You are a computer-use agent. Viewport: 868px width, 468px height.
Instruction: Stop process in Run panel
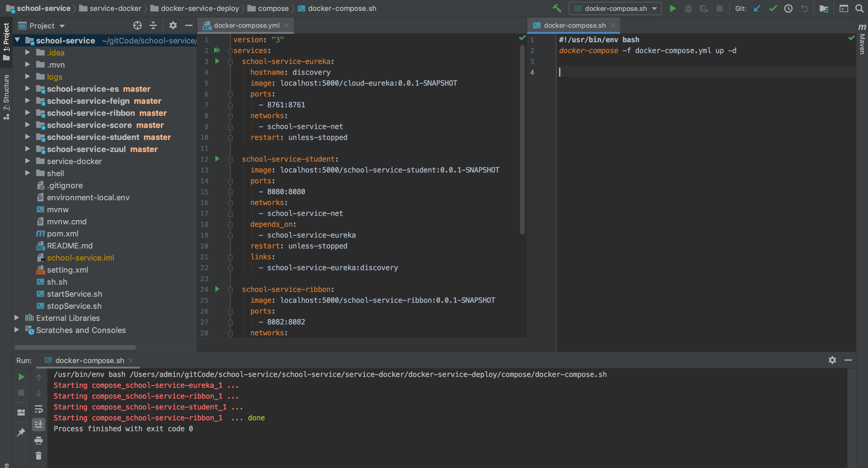21,393
